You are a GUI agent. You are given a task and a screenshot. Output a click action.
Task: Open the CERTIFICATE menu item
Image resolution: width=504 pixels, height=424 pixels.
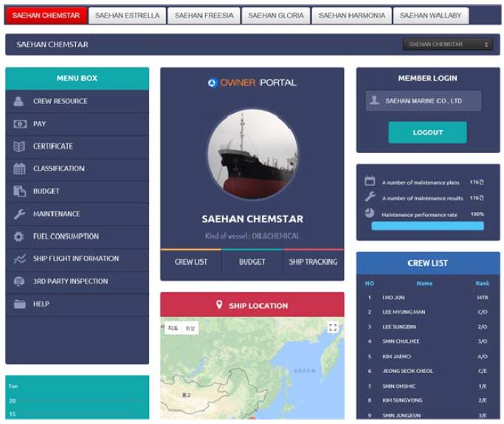coord(77,146)
